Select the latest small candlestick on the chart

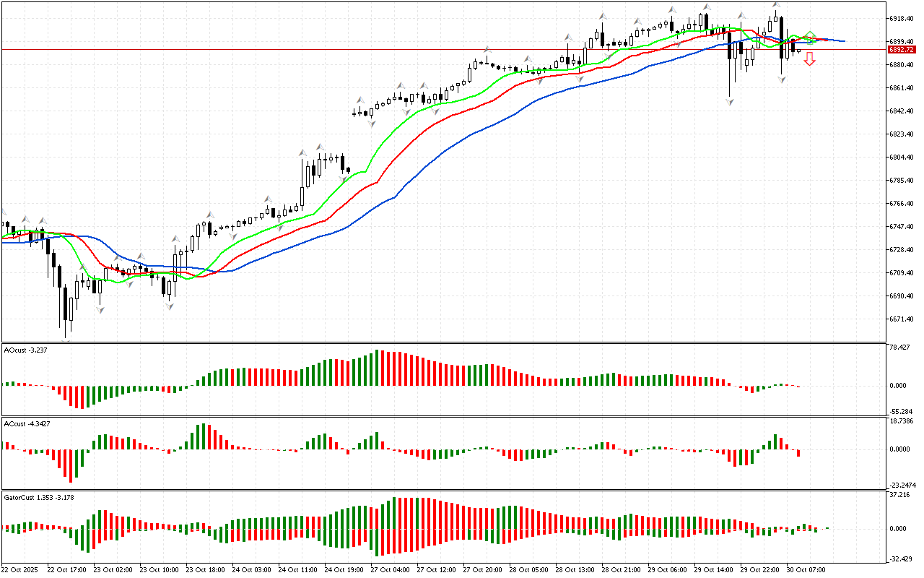(x=799, y=51)
